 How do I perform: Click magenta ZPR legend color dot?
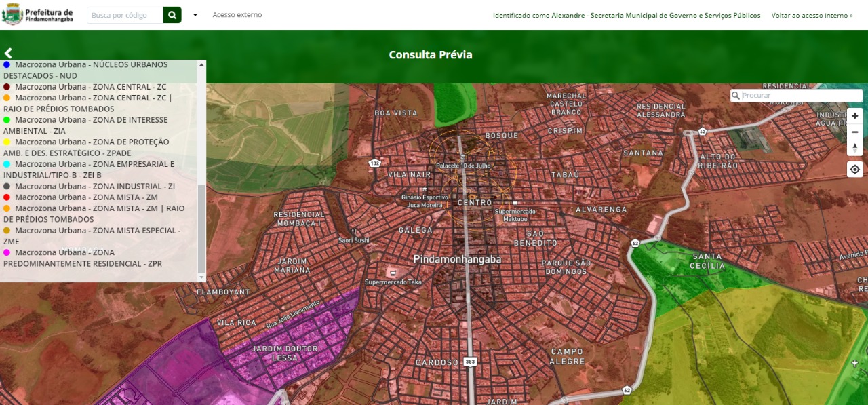(7, 252)
